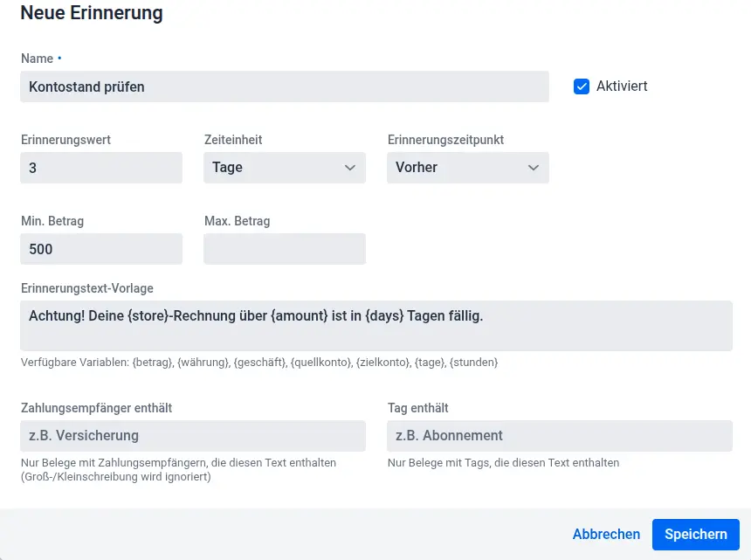The width and height of the screenshot is (751, 560).
Task: Click the Erinnerungswert field containing 3
Action: click(x=100, y=168)
